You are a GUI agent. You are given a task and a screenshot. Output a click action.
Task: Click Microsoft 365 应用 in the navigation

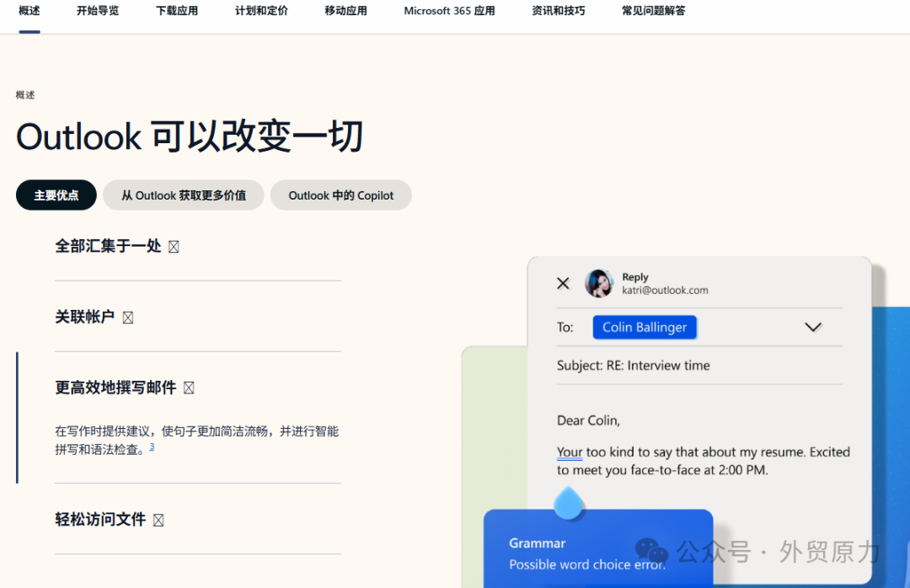(448, 12)
